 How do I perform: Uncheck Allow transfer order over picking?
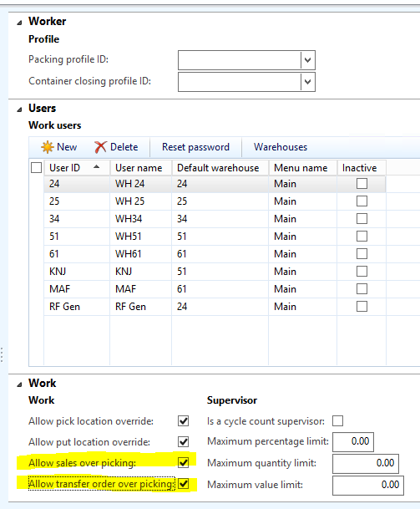coord(183,484)
